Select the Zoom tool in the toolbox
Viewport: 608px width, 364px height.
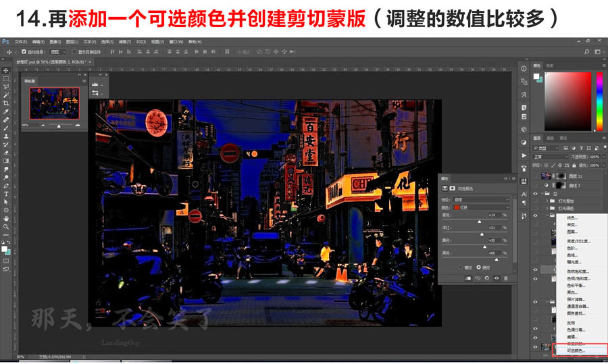pos(6,227)
